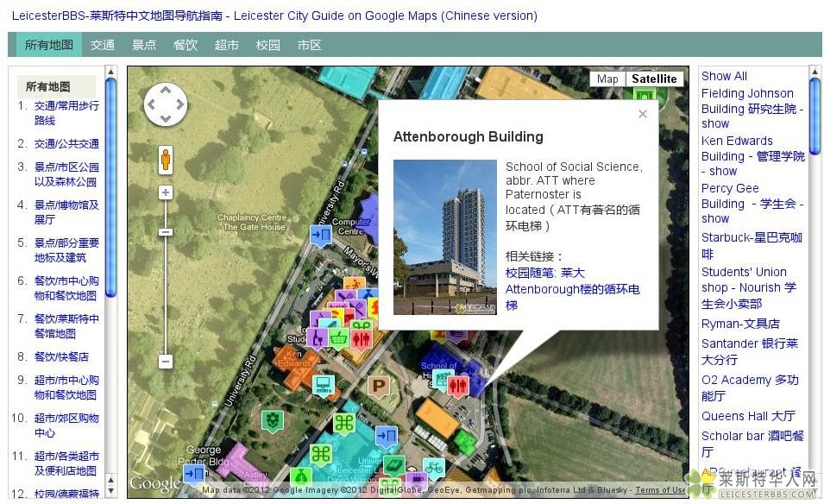824x504 pixels.
Task: Pan map up with the navigation arrow
Action: click(165, 91)
